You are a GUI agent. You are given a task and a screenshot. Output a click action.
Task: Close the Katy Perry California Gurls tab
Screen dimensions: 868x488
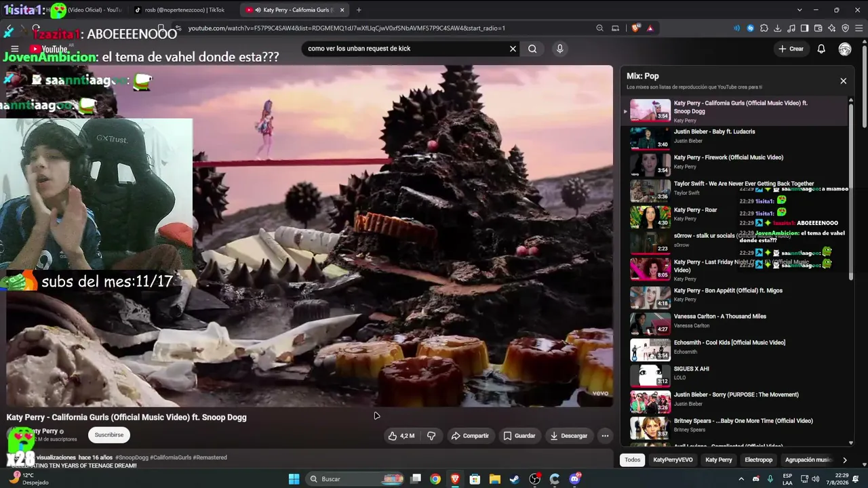(342, 10)
